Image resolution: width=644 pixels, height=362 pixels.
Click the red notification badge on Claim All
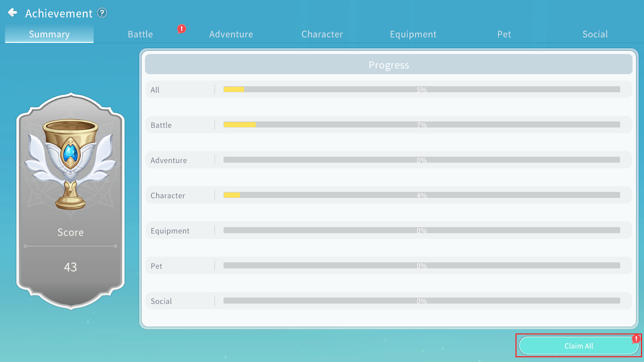tap(636, 339)
